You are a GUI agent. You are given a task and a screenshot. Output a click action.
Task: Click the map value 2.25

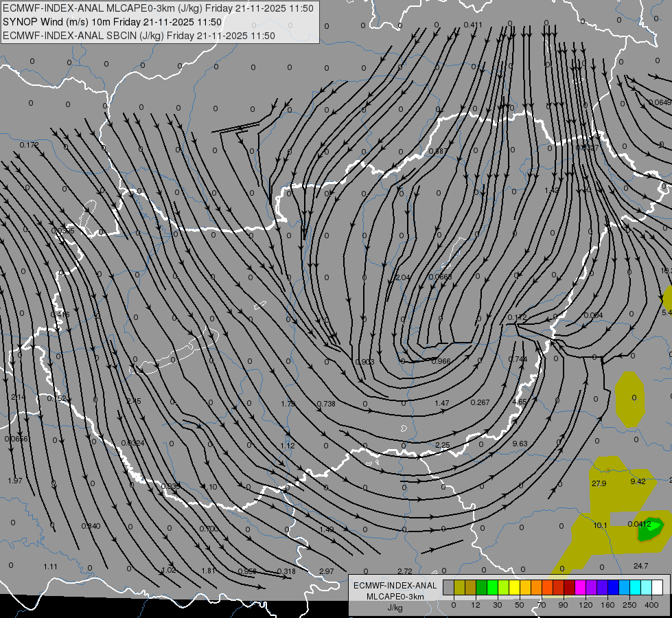[x=442, y=445]
